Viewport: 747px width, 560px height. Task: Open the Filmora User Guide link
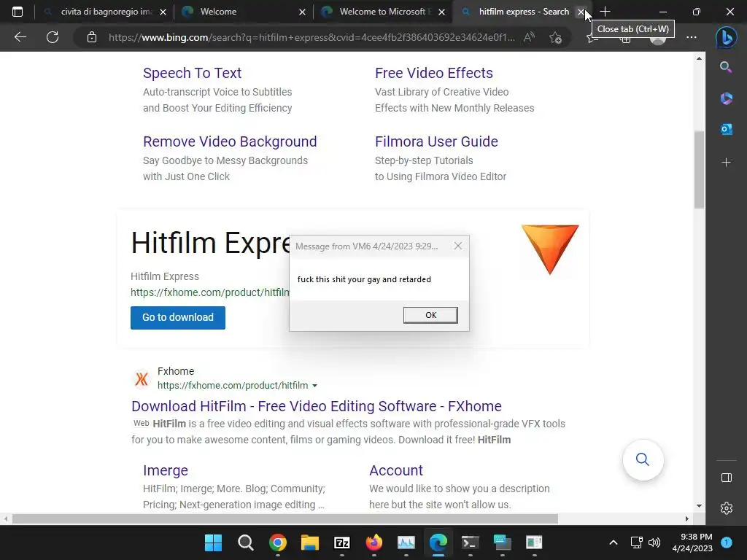pos(436,141)
